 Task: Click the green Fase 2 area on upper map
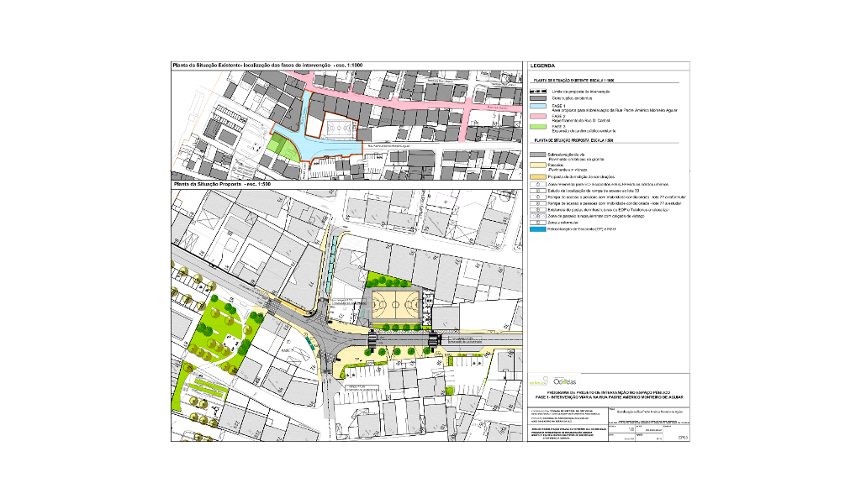pyautogui.click(x=283, y=148)
